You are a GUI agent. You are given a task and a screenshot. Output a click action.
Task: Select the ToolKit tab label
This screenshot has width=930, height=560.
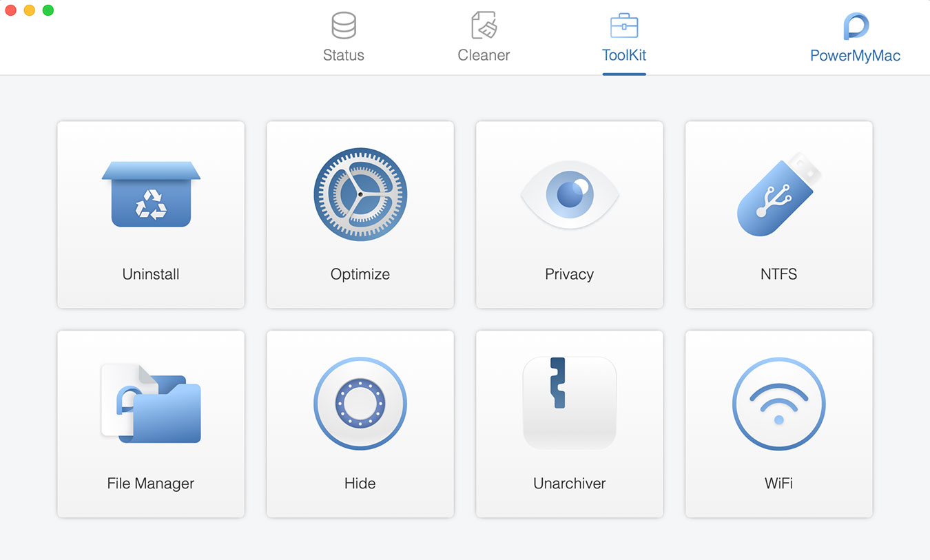pos(624,55)
